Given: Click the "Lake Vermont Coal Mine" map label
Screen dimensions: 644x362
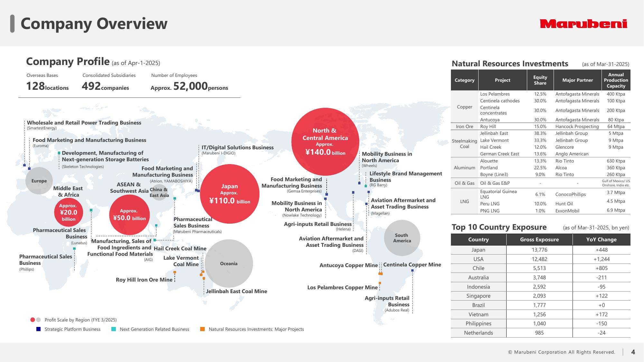Looking at the screenshot, I should tap(181, 261).
